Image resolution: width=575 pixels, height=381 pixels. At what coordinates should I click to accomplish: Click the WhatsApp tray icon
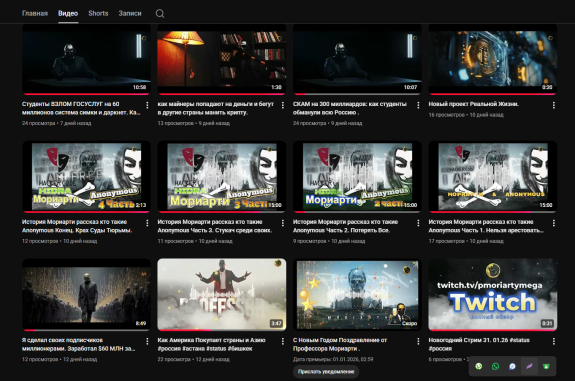495,366
